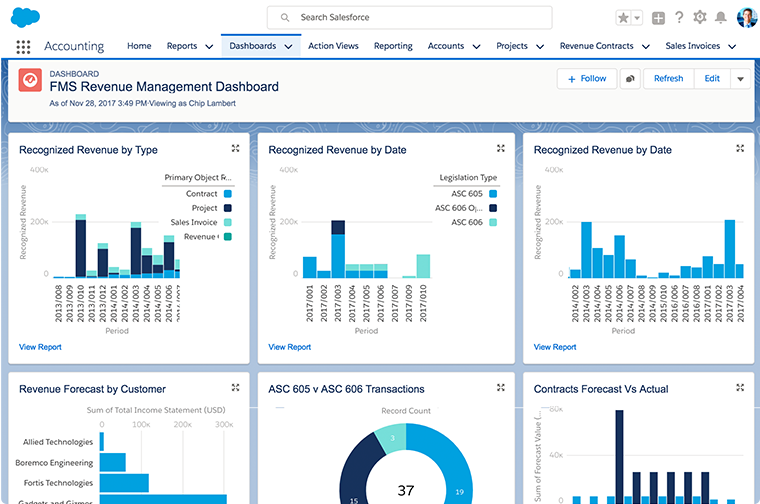Click the donut chart center total 37
The height and width of the screenshot is (504, 760).
tap(406, 490)
